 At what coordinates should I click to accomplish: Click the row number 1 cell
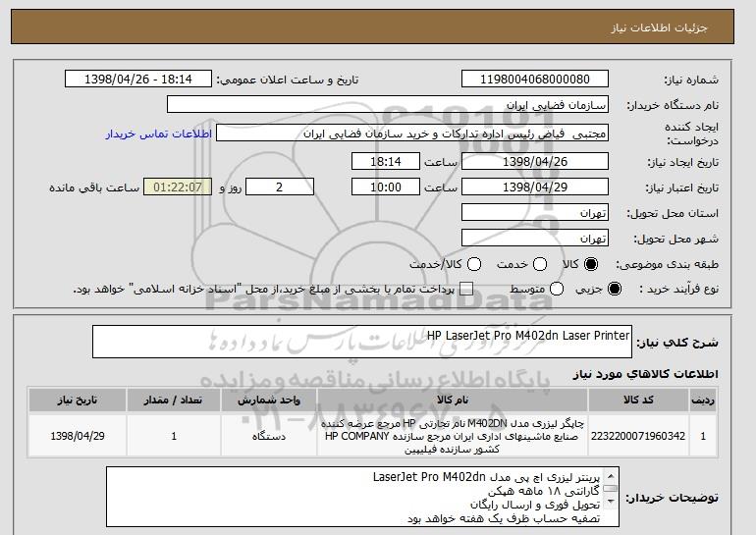click(x=703, y=436)
